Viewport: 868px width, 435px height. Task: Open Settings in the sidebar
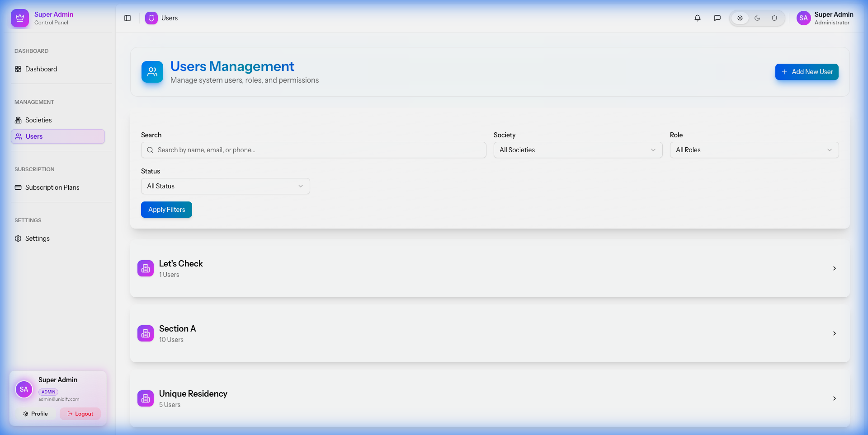58,239
